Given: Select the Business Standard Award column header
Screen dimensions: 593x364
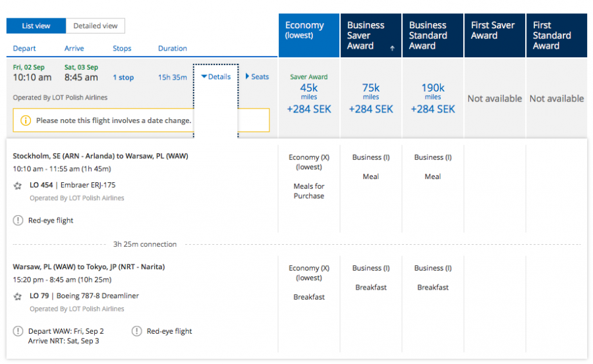Looking at the screenshot, I should pos(432,36).
